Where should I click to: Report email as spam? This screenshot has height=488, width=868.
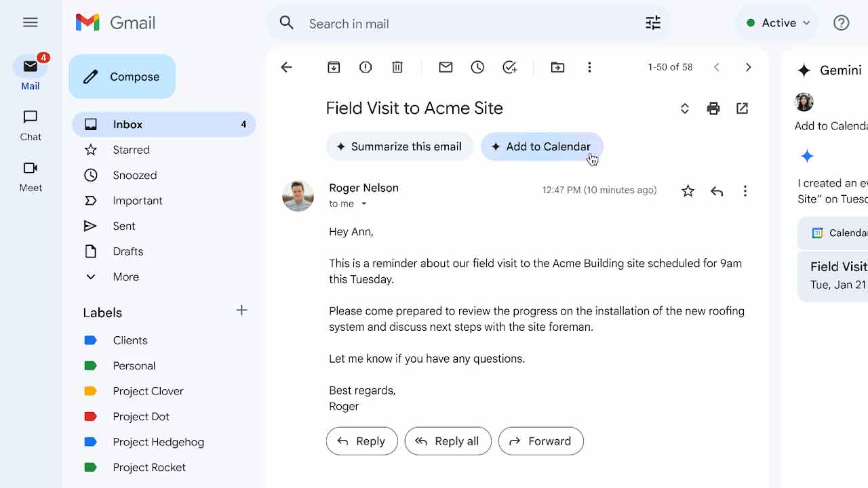pyautogui.click(x=366, y=67)
